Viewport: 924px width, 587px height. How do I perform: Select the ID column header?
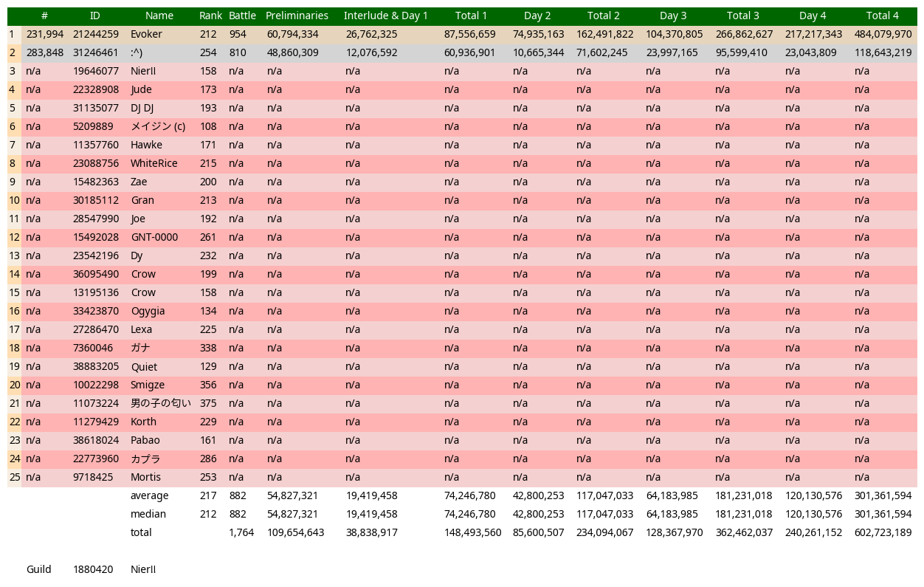(94, 16)
